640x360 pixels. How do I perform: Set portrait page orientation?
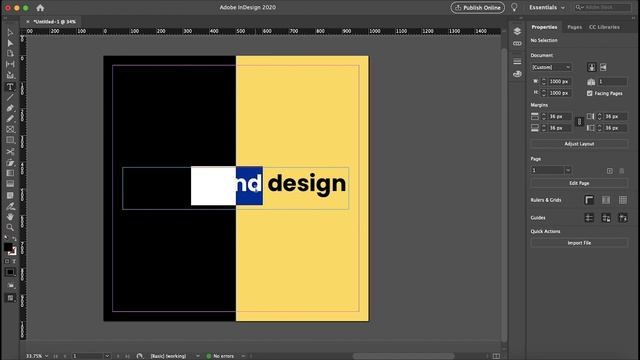click(x=591, y=67)
